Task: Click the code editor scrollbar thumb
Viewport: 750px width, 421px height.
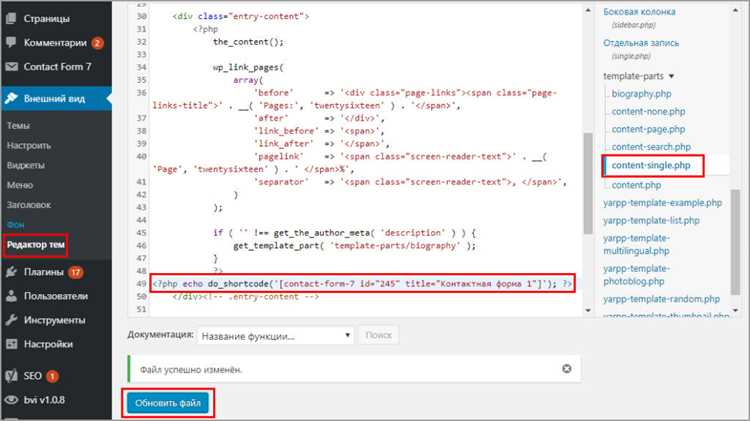Action: pos(588,184)
